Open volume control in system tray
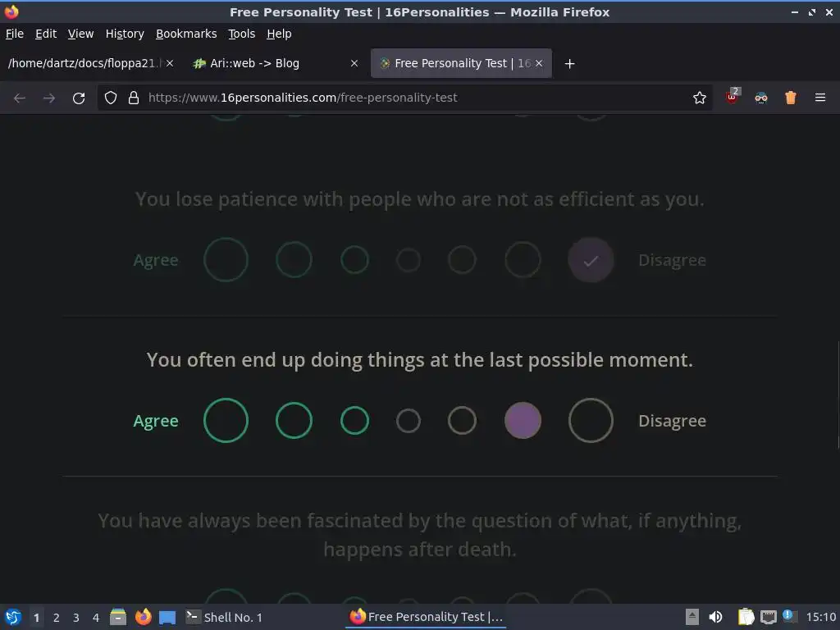 point(715,617)
